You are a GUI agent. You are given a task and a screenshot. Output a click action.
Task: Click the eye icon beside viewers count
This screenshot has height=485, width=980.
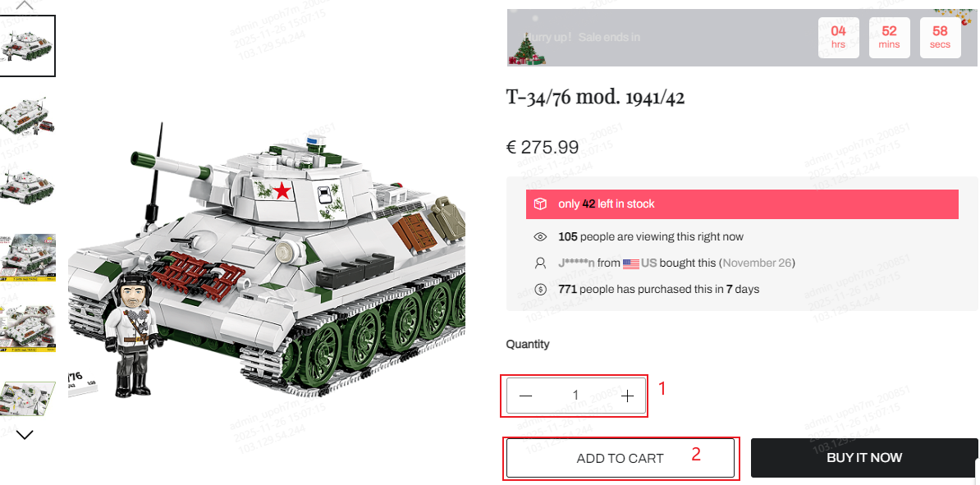[x=540, y=237]
